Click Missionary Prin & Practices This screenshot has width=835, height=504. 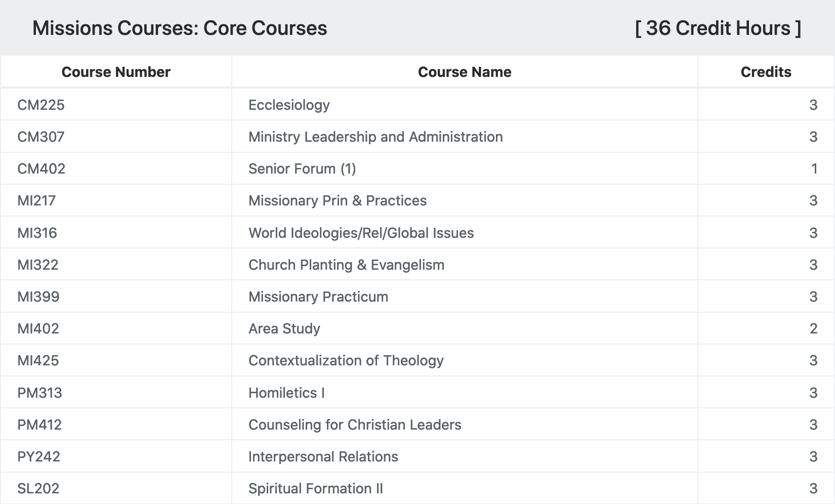[338, 200]
